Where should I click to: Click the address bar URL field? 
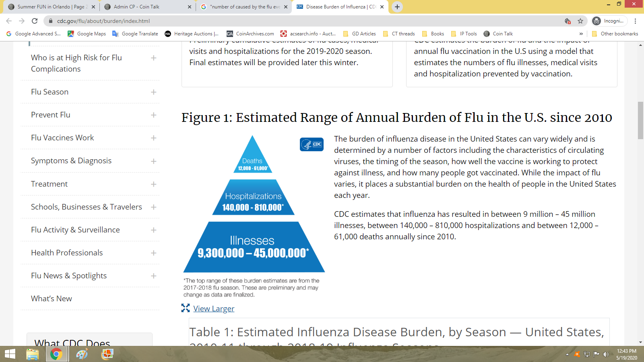[282, 21]
